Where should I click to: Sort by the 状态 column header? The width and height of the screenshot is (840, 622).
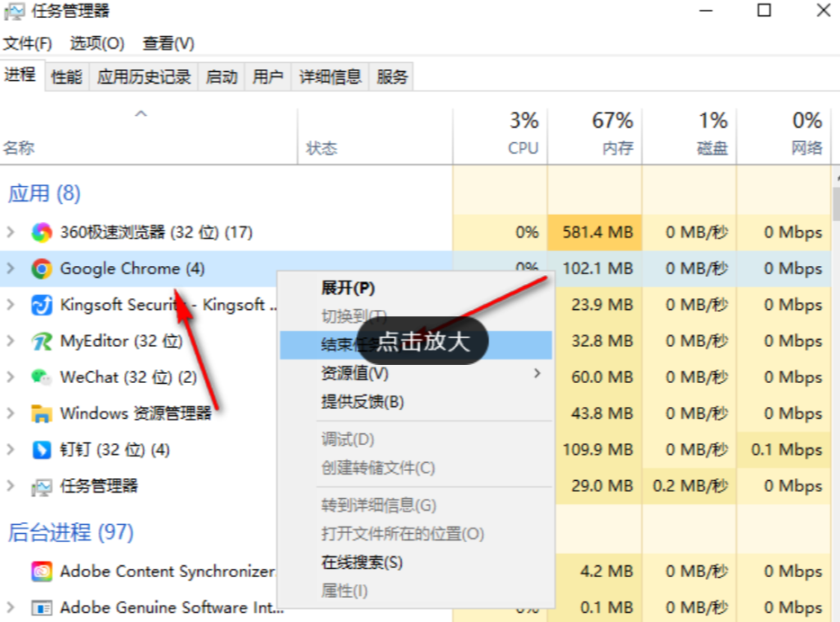coord(375,136)
